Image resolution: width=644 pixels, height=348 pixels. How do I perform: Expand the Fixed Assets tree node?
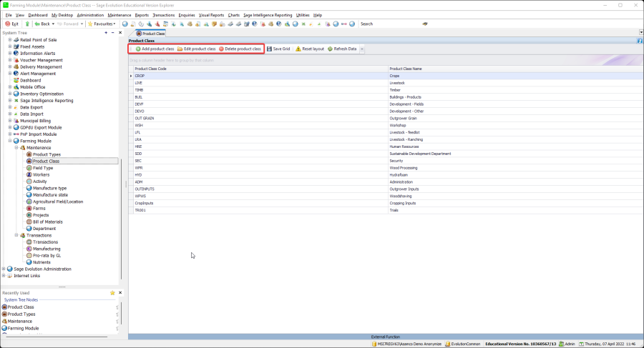point(10,46)
